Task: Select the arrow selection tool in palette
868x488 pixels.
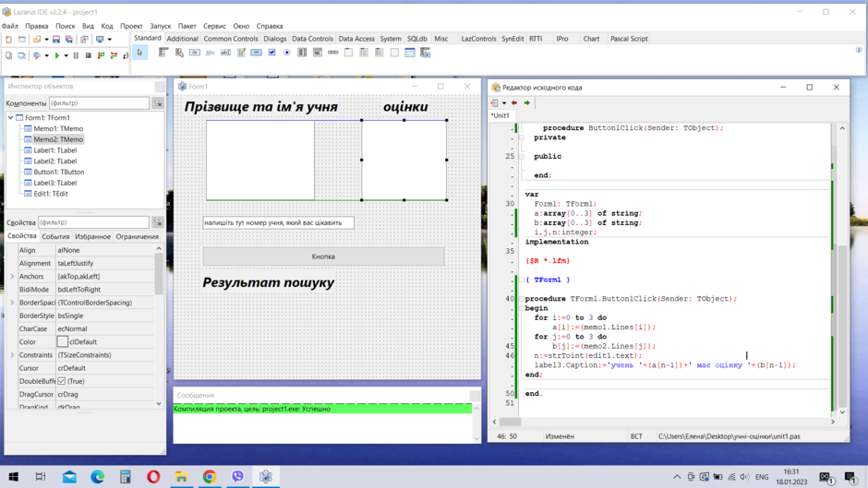Action: tap(140, 53)
